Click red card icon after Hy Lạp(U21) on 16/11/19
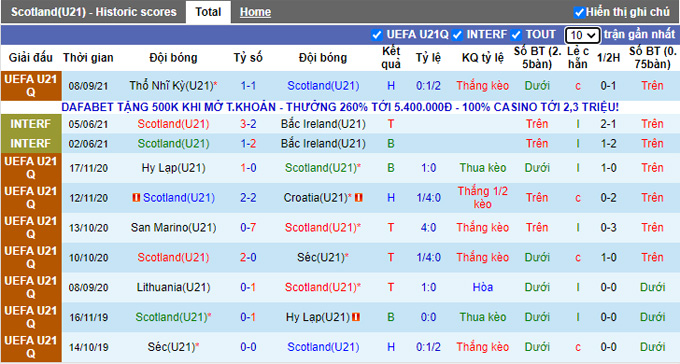Image resolution: width=680 pixels, height=364 pixels. (x=356, y=318)
